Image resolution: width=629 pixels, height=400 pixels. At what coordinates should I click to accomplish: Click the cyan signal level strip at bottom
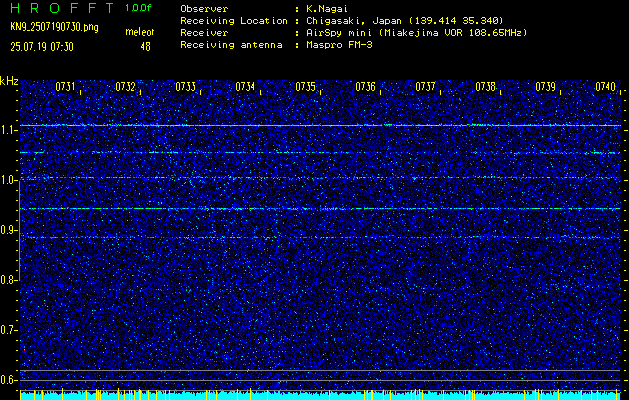tap(320, 395)
